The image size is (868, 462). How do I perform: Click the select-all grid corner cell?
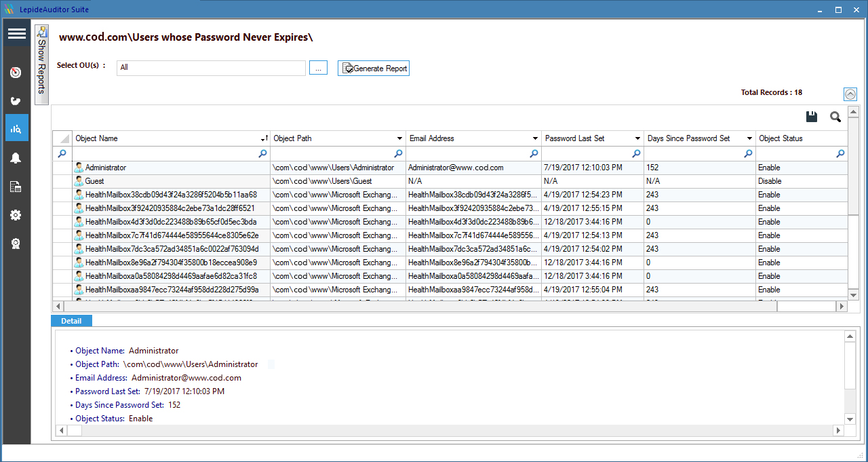pyautogui.click(x=62, y=138)
